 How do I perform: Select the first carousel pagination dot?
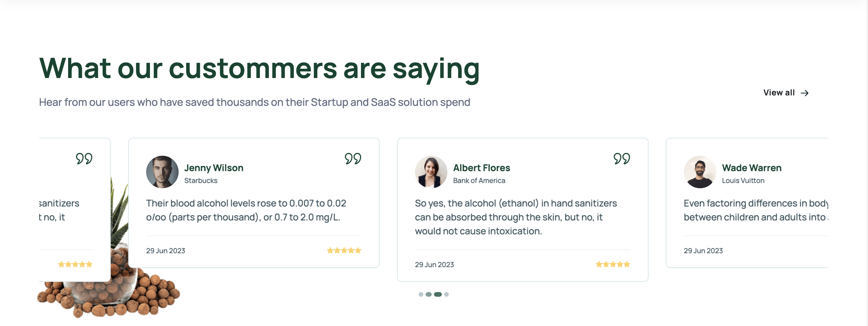pos(421,294)
